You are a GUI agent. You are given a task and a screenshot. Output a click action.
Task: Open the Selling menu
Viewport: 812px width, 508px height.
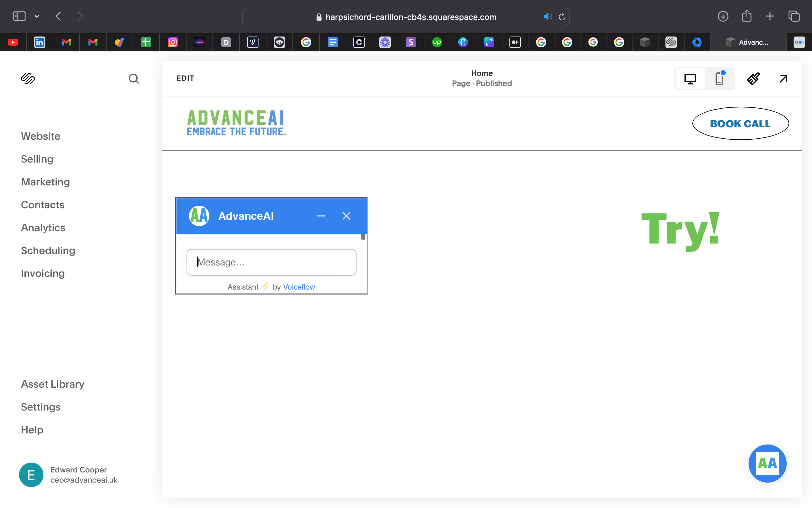(x=37, y=159)
